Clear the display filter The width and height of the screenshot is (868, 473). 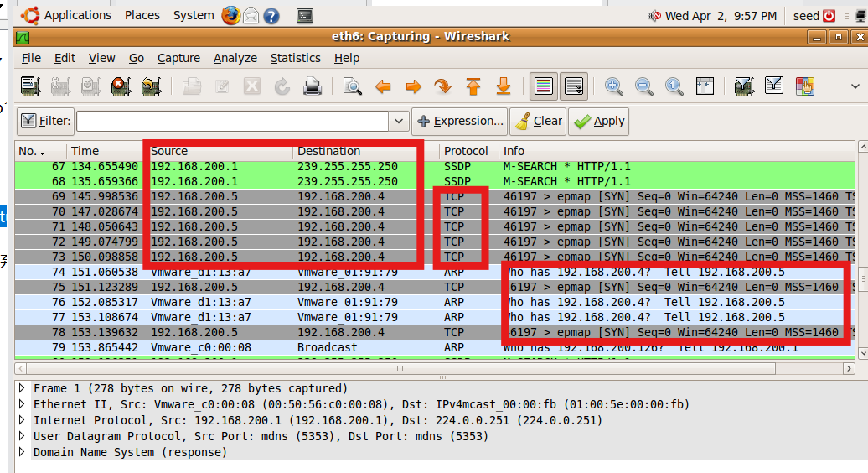[x=538, y=121]
